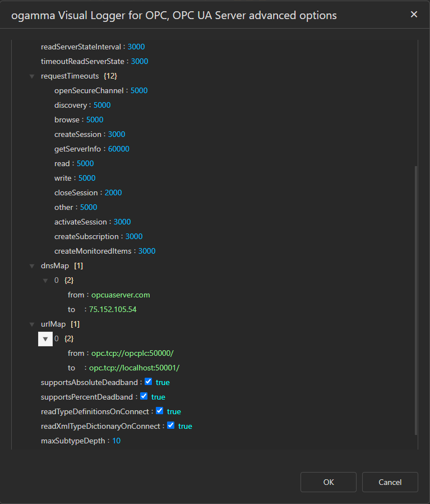Viewport: 430px width, 504px height.
Task: Toggle supportsPercentDeadband checkbox
Action: 144,396
